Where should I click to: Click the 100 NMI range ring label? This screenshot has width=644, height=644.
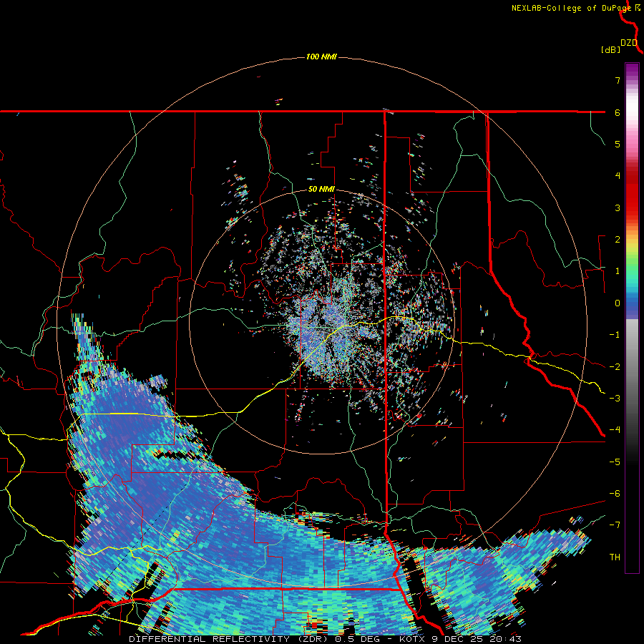pyautogui.click(x=321, y=57)
